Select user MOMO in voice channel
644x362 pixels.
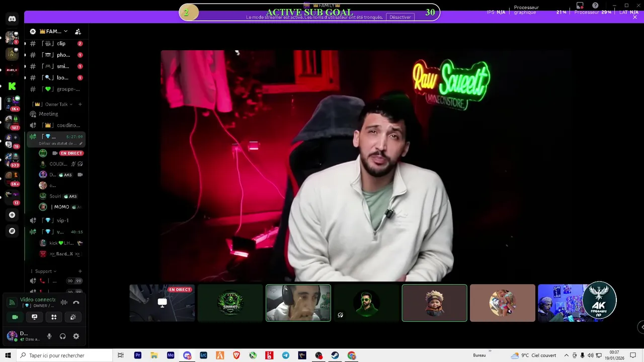(x=61, y=207)
